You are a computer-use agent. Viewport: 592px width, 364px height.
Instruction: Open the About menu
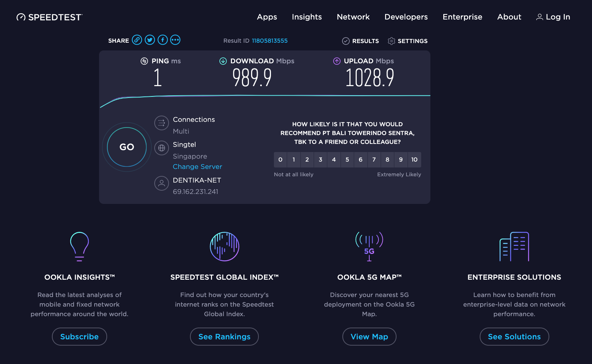tap(509, 17)
